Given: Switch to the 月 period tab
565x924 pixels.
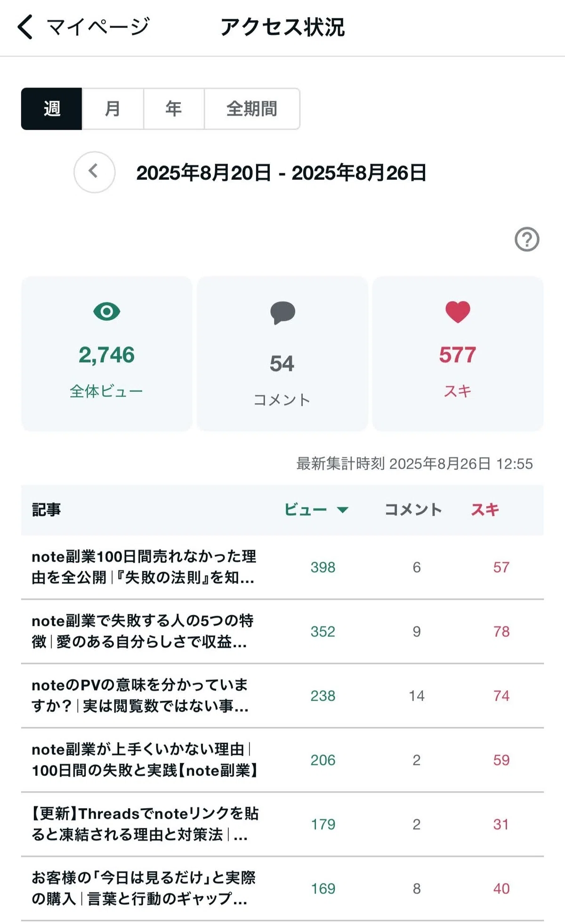Looking at the screenshot, I should coord(113,109).
